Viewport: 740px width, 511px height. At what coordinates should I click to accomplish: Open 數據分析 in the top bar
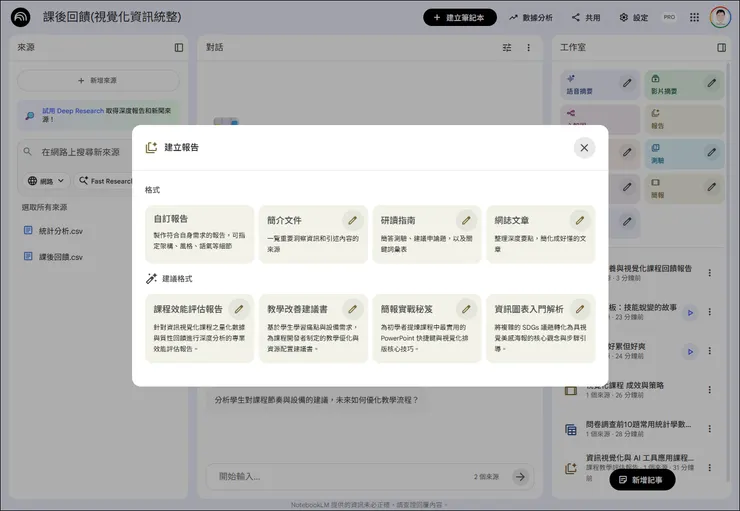point(530,17)
